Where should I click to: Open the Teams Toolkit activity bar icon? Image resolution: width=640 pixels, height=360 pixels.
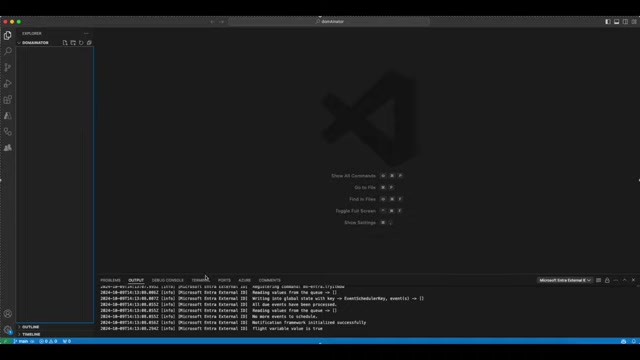[8, 148]
